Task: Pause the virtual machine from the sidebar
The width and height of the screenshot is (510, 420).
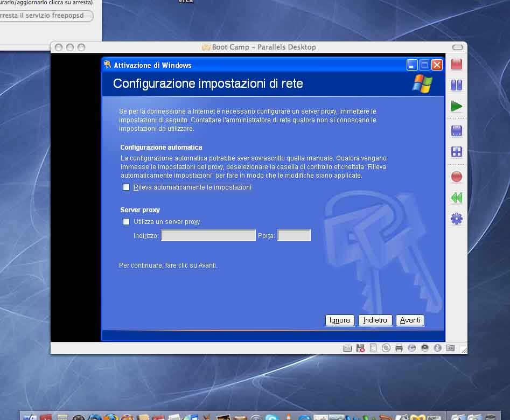Action: click(x=457, y=85)
